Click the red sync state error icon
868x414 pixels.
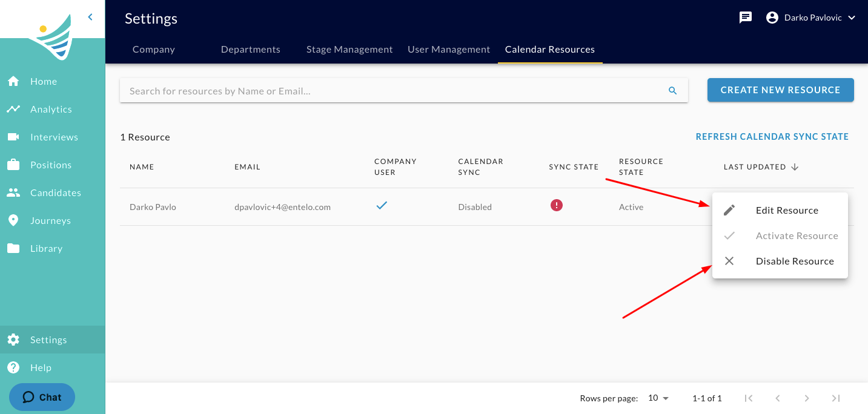557,205
